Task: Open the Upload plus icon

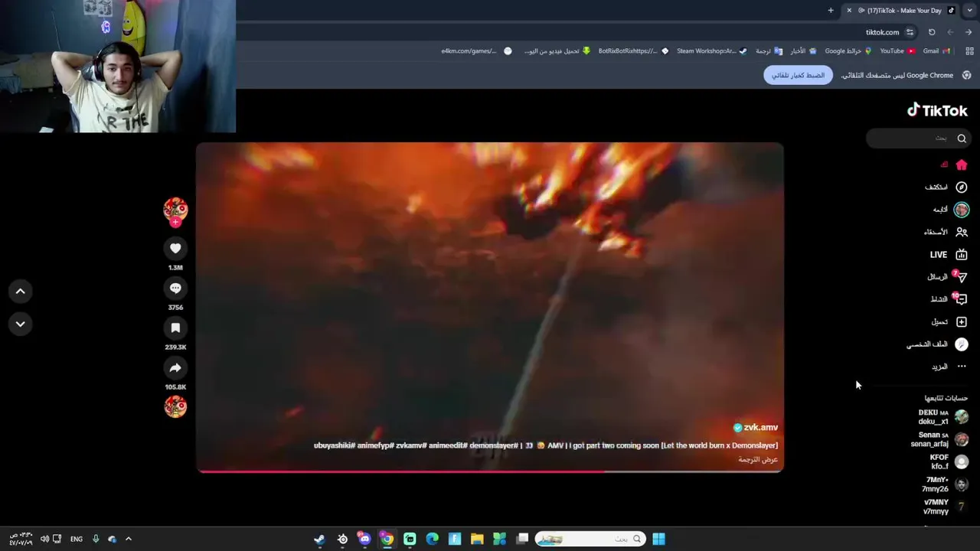Action: pyautogui.click(x=962, y=321)
